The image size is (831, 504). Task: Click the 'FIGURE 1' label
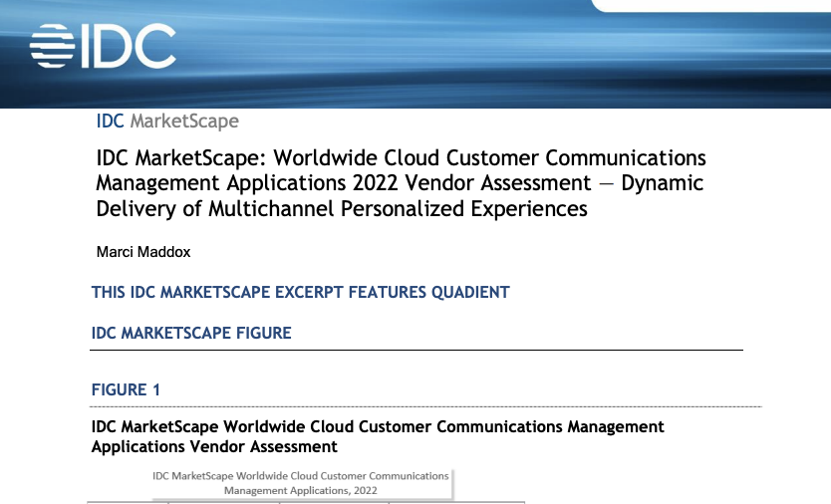point(126,390)
